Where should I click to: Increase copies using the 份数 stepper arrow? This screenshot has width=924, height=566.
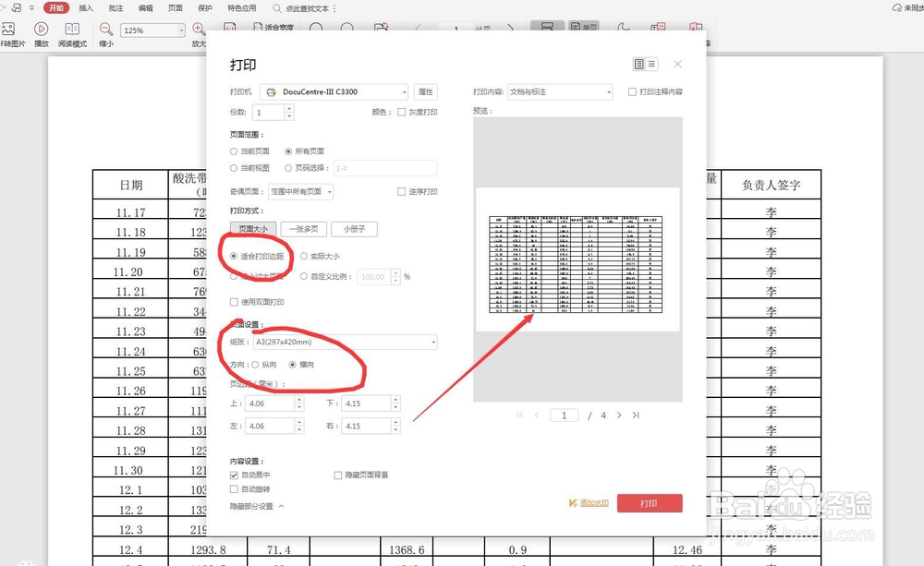click(289, 107)
